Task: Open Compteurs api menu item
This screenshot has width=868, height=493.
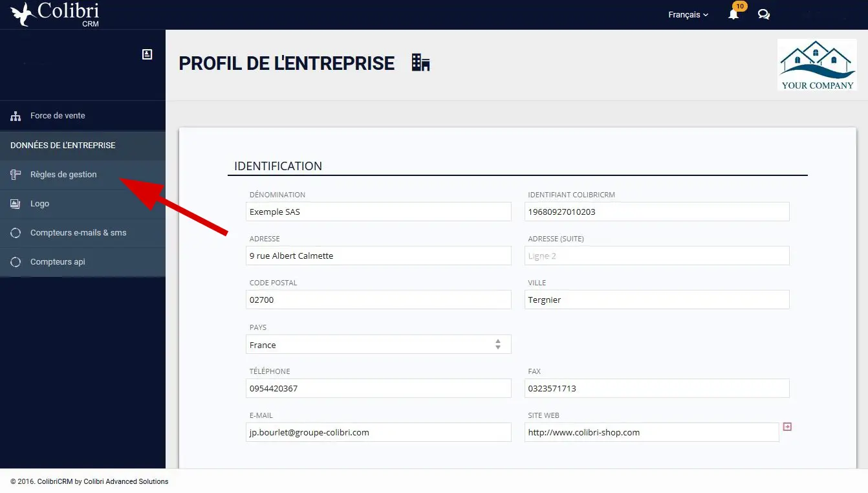Action: [x=83, y=262]
